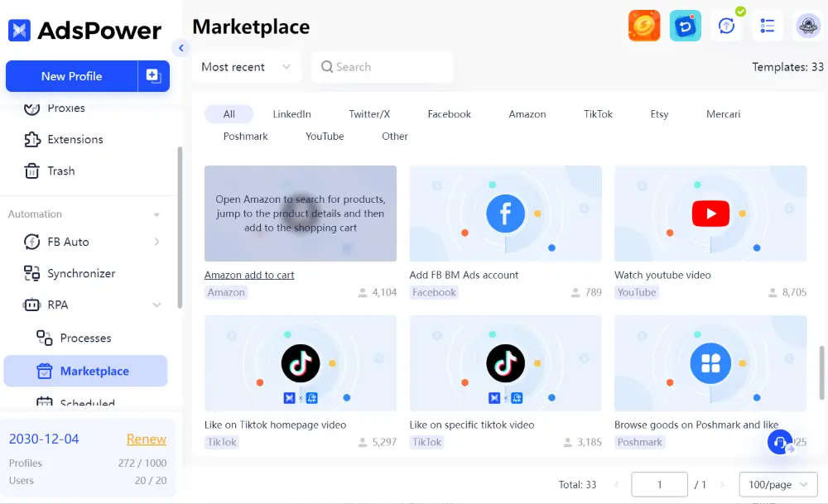The image size is (828, 504).
Task: Open the user avatar menu
Action: [808, 26]
